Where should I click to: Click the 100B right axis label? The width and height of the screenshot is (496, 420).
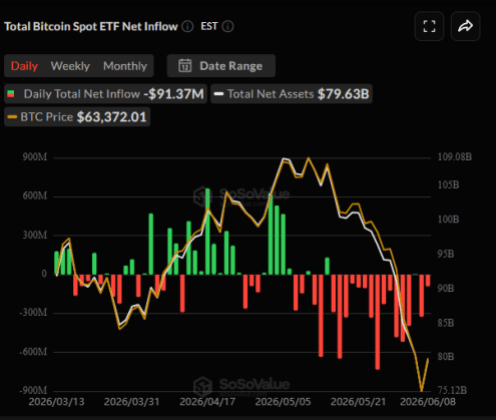click(x=448, y=219)
